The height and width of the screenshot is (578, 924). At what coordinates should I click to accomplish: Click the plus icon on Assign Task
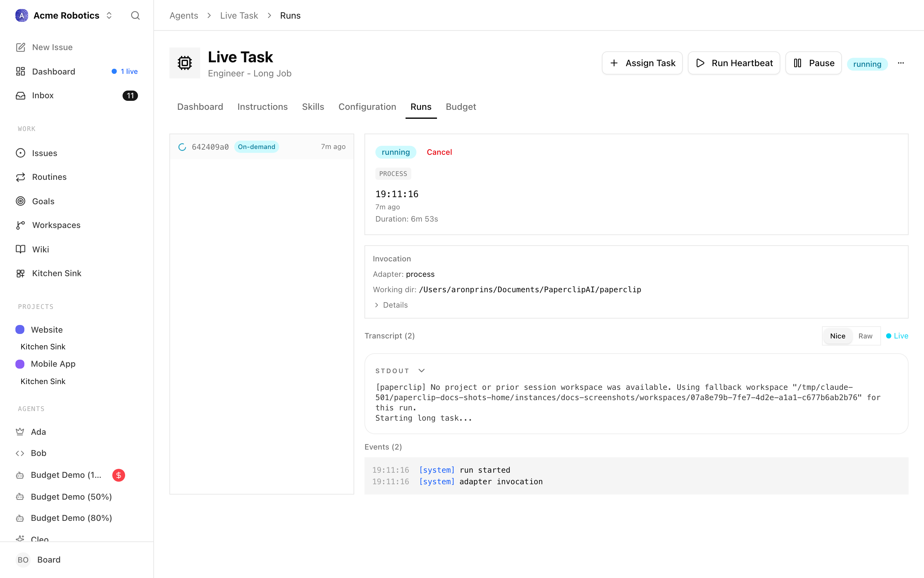point(614,63)
